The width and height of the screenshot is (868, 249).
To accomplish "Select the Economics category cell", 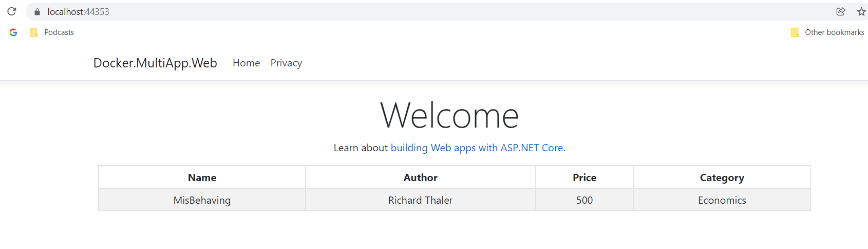I will coord(722,200).
